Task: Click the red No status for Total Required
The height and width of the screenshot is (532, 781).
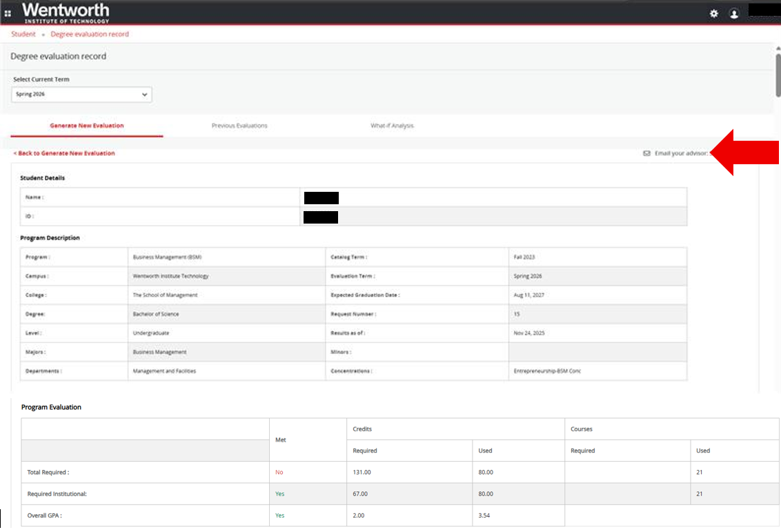Action: point(279,473)
